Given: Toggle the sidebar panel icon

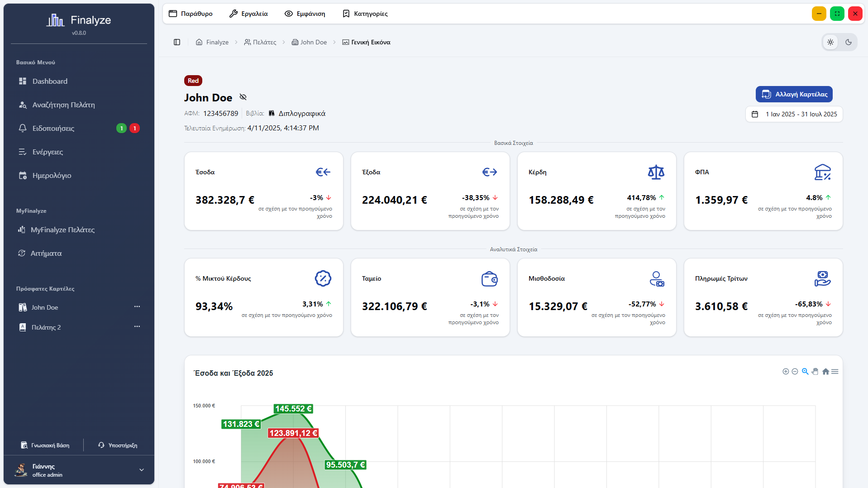Looking at the screenshot, I should click(177, 42).
